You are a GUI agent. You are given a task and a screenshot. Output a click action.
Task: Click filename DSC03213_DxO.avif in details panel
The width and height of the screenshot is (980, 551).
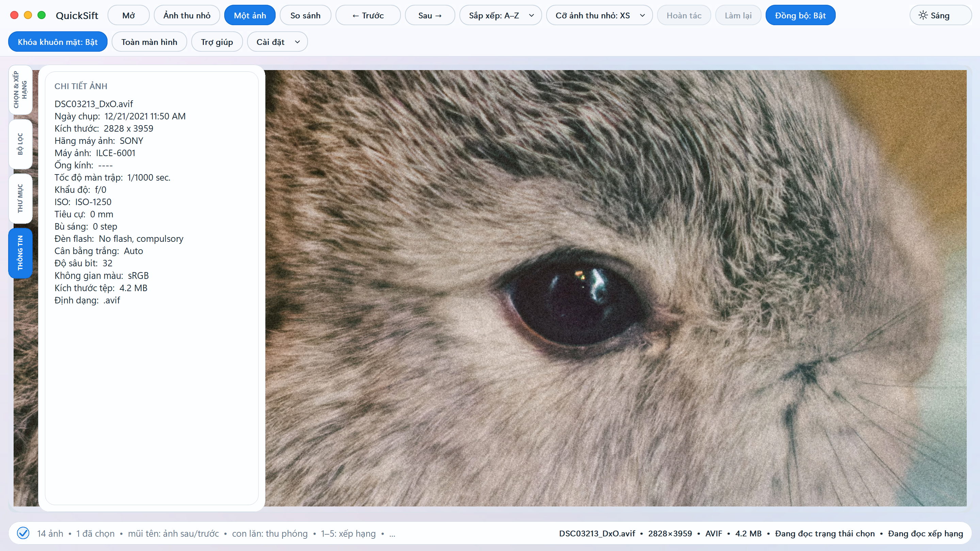pyautogui.click(x=94, y=104)
